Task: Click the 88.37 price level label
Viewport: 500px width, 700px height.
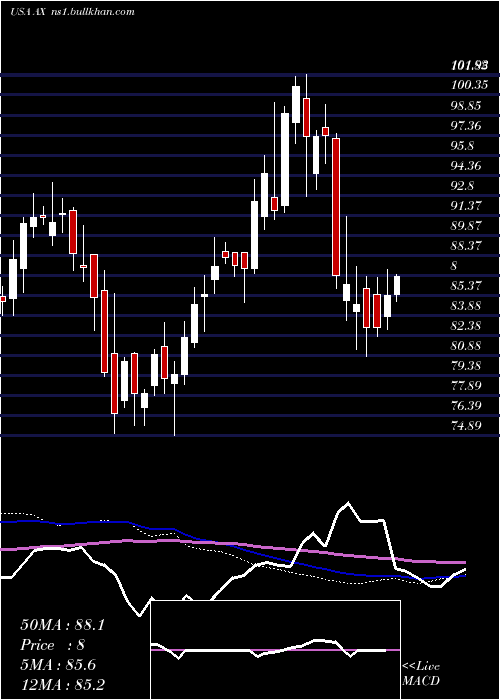Action: 466,246
